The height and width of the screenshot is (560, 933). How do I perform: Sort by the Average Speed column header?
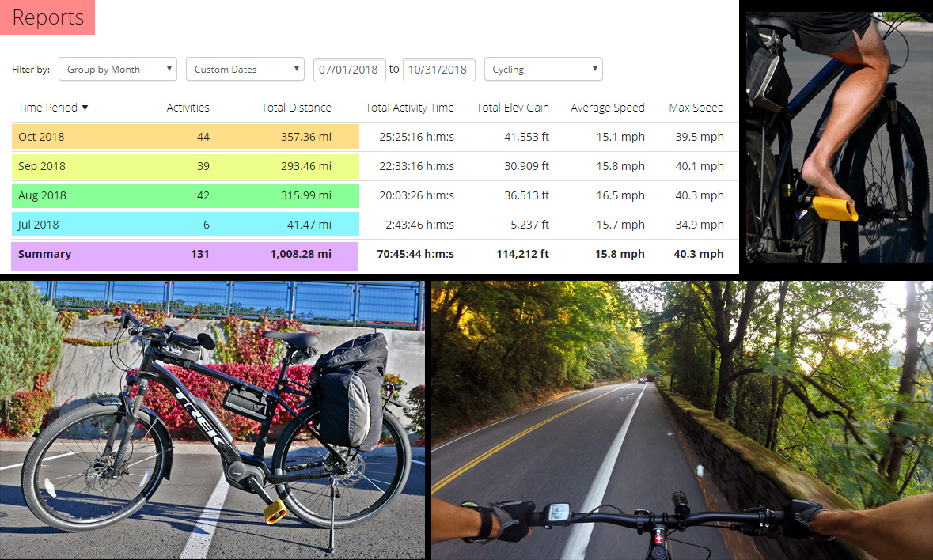pyautogui.click(x=607, y=108)
